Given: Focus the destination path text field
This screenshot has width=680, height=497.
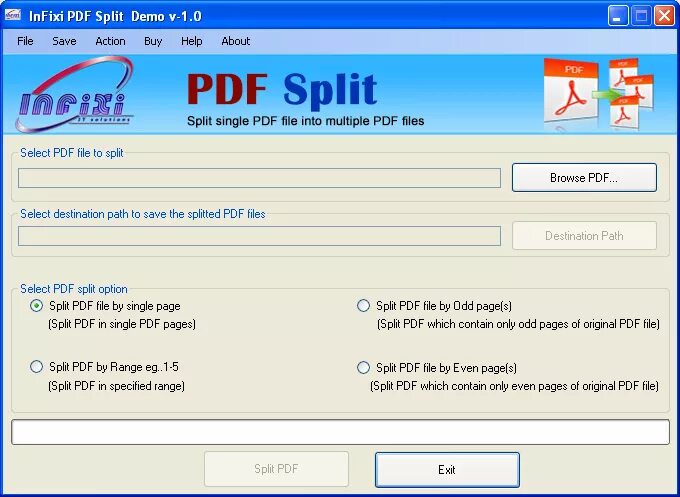Looking at the screenshot, I should [259, 236].
